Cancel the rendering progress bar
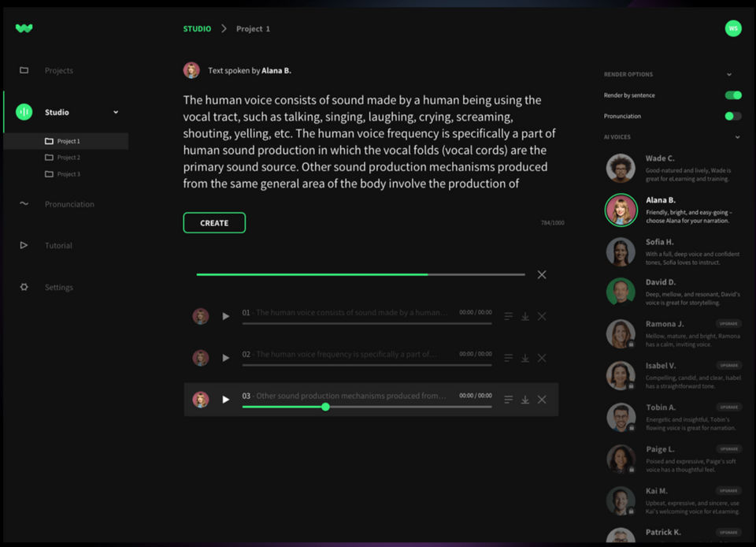Image resolution: width=756 pixels, height=547 pixels. 542,274
